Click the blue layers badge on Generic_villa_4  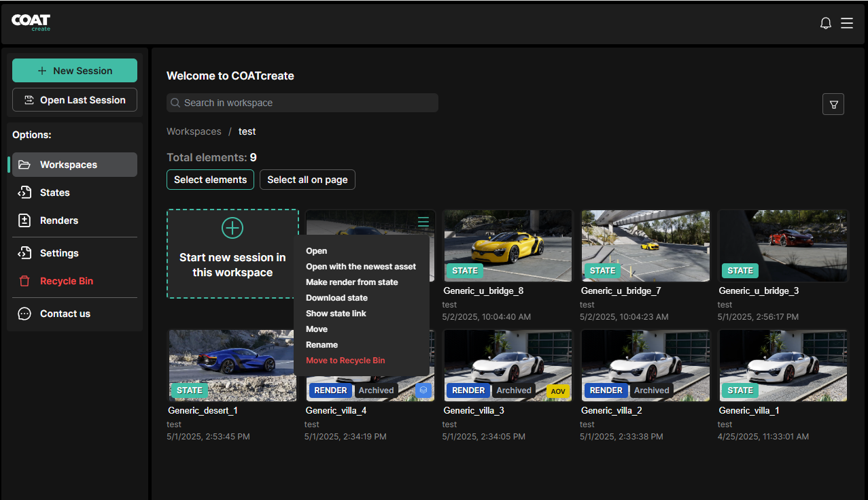coord(423,390)
